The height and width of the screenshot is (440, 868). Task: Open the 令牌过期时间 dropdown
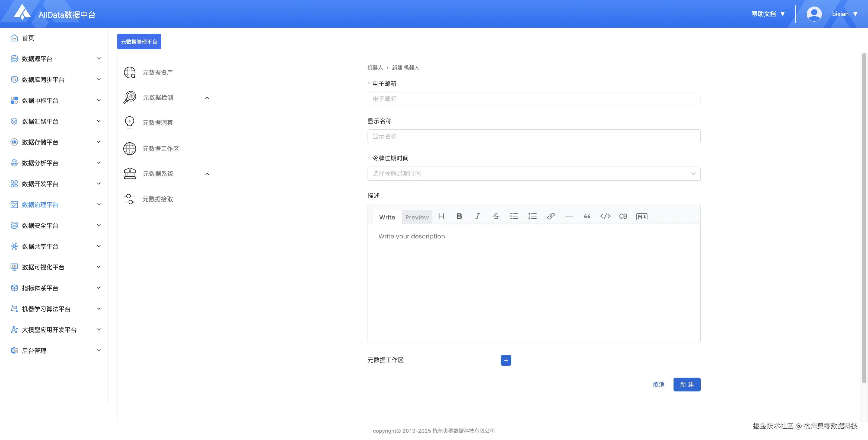533,174
